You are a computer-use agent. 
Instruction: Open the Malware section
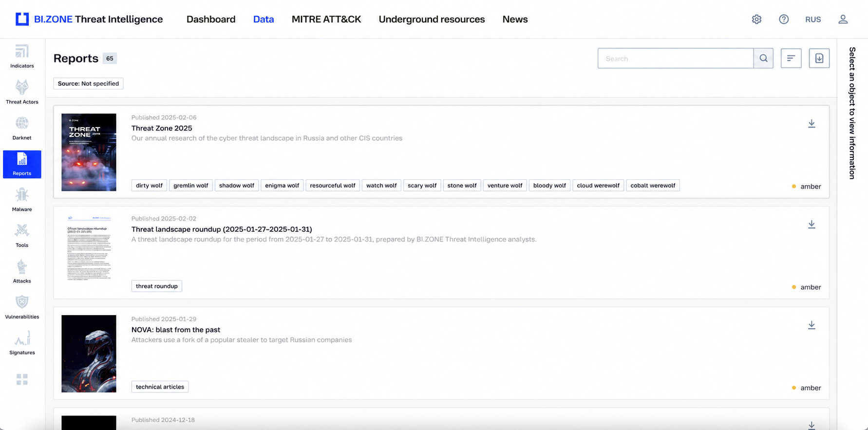tap(22, 200)
